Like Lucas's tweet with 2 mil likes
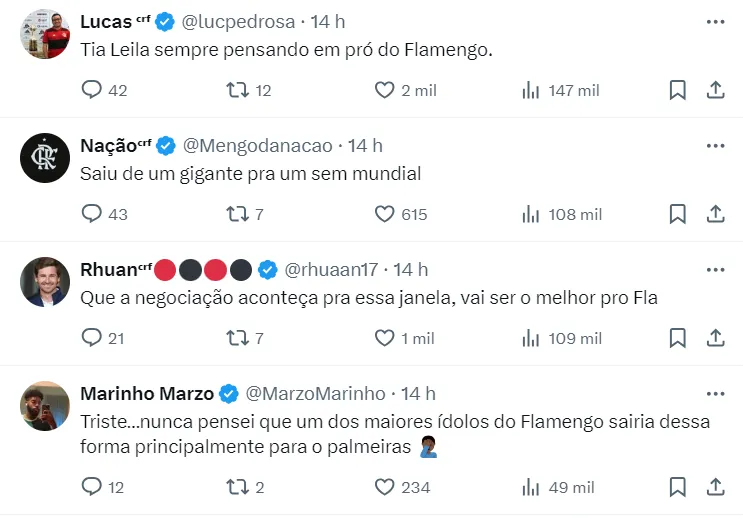 (385, 90)
